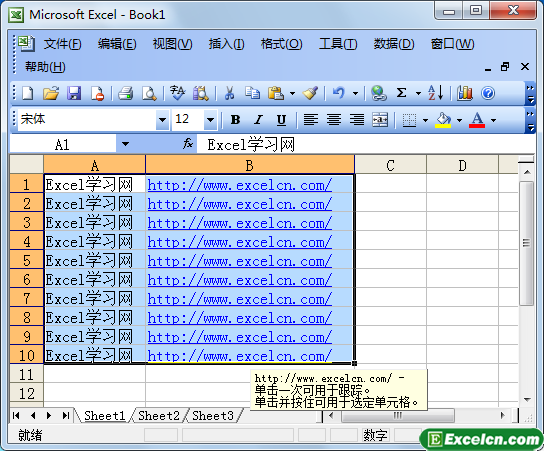Click the New workbook icon
Screen dimensions: 544x451
coord(27,93)
